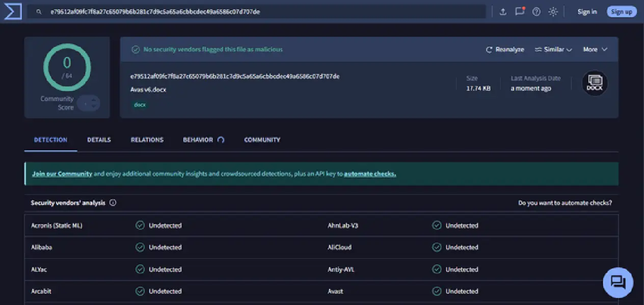
Task: Toggle the light/dark theme sun icon
Action: tap(553, 12)
